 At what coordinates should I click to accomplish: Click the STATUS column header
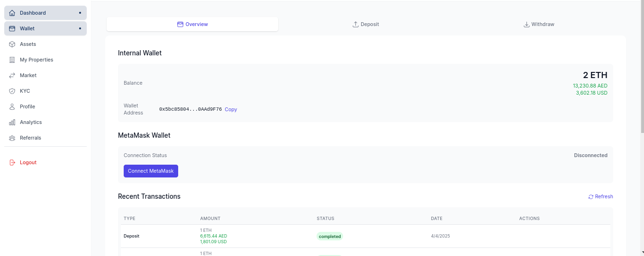(x=326, y=219)
